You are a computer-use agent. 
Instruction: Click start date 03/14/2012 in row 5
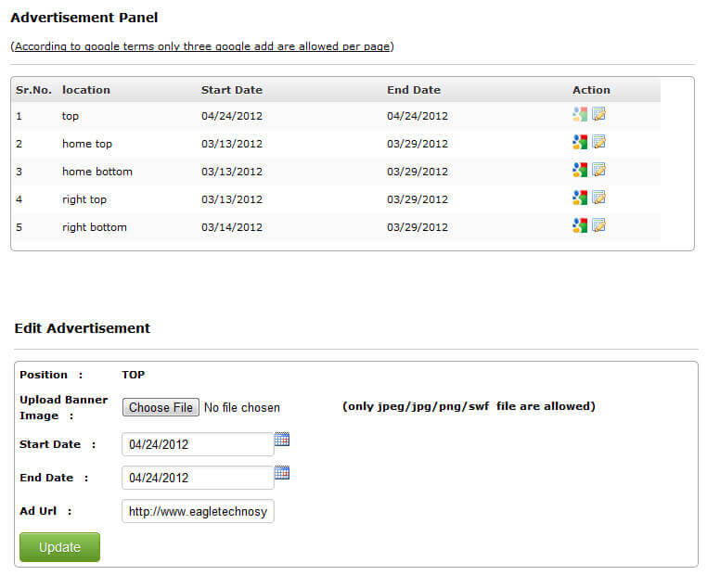tap(232, 227)
